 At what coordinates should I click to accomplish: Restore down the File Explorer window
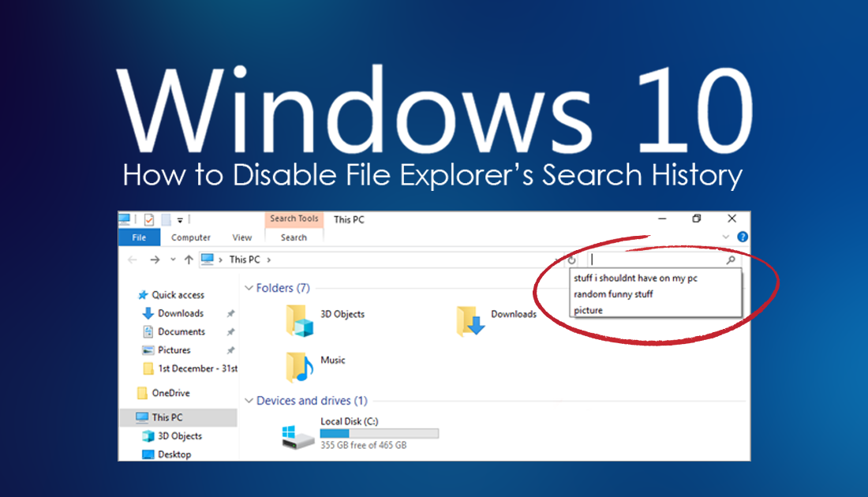click(x=697, y=219)
